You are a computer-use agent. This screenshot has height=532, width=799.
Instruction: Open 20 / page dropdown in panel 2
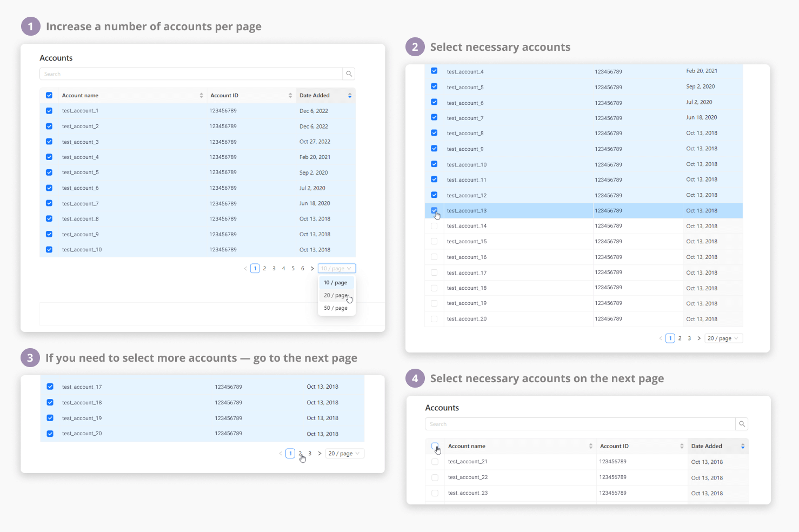pyautogui.click(x=723, y=338)
